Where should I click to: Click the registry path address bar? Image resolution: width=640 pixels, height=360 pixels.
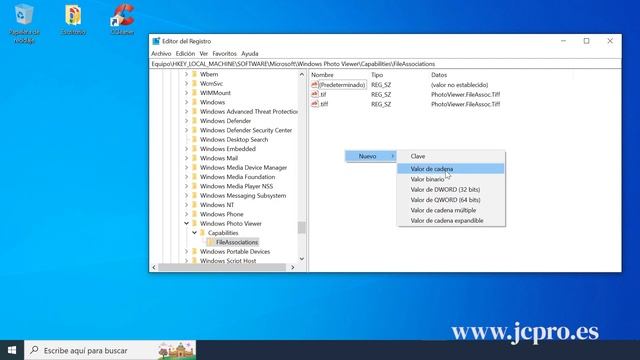point(385,64)
